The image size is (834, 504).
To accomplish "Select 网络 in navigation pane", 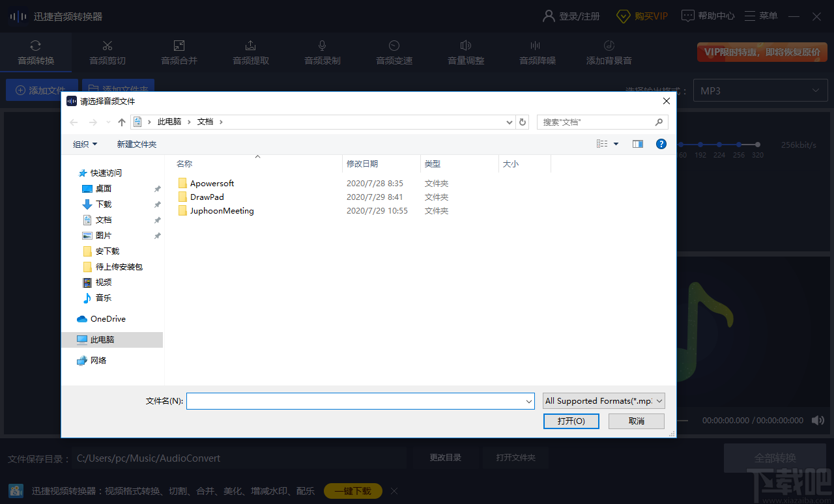I will point(91,361).
